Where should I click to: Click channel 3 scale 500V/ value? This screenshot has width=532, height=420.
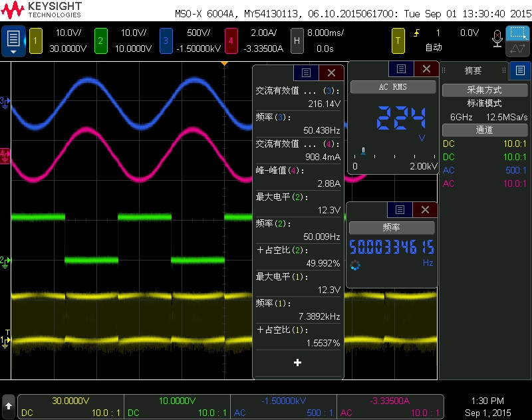point(198,33)
